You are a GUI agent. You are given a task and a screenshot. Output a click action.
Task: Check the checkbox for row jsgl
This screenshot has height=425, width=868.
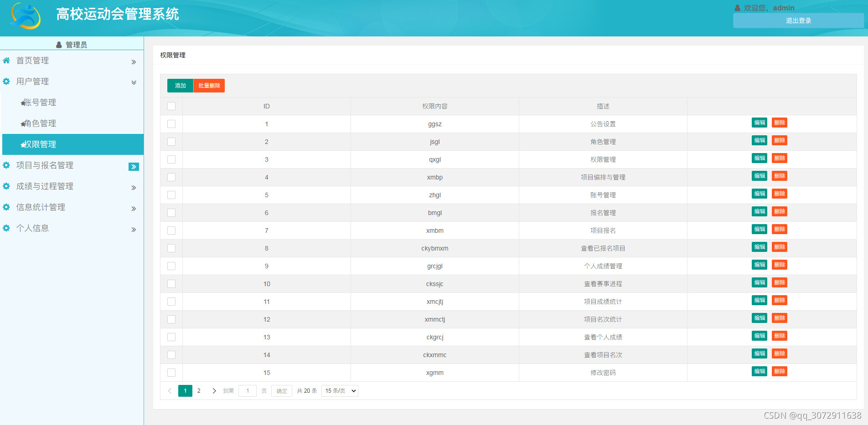click(x=171, y=142)
